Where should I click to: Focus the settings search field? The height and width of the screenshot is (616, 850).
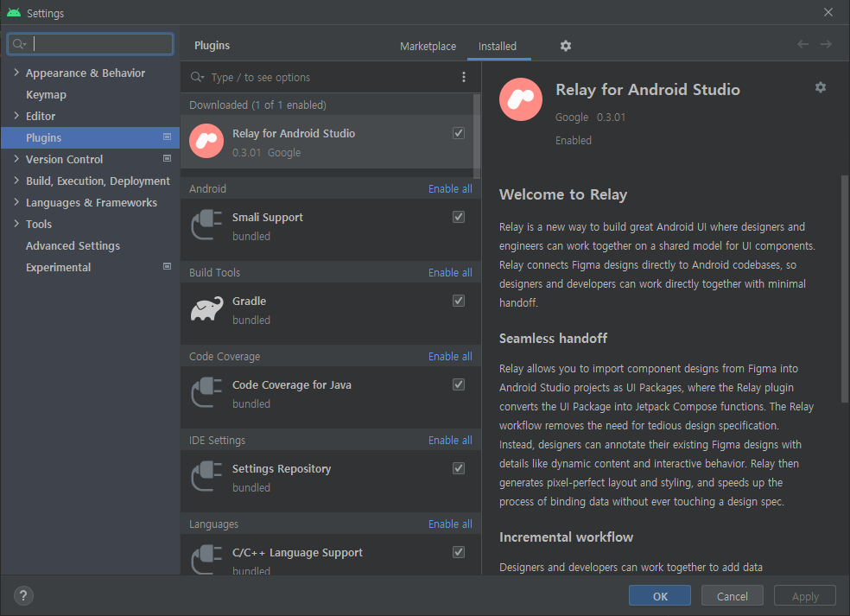(91, 44)
